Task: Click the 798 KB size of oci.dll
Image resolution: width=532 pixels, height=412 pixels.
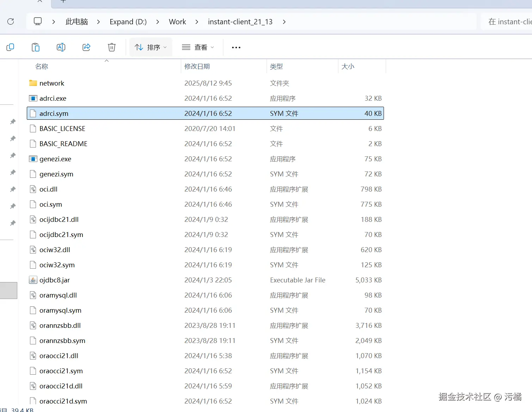Action: [371, 189]
